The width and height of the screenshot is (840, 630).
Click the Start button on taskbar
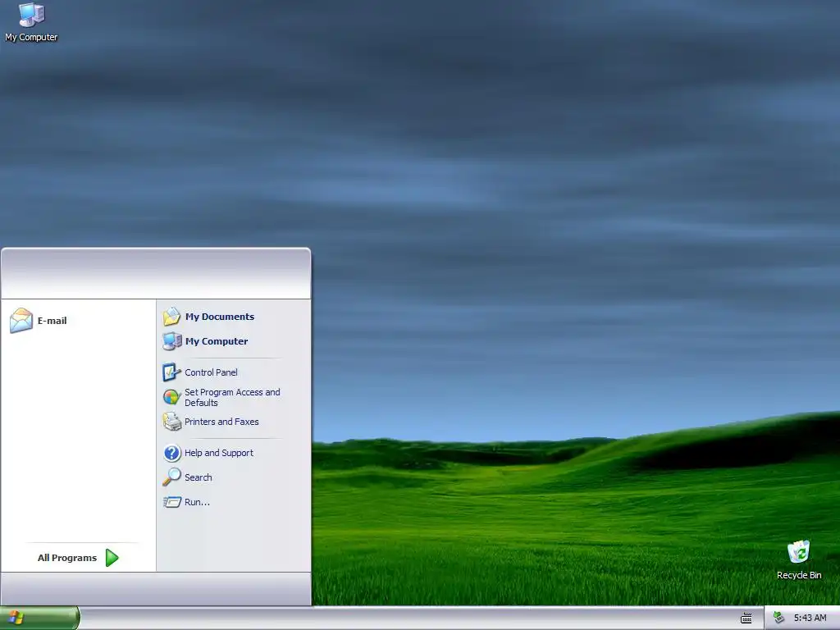[x=39, y=619]
